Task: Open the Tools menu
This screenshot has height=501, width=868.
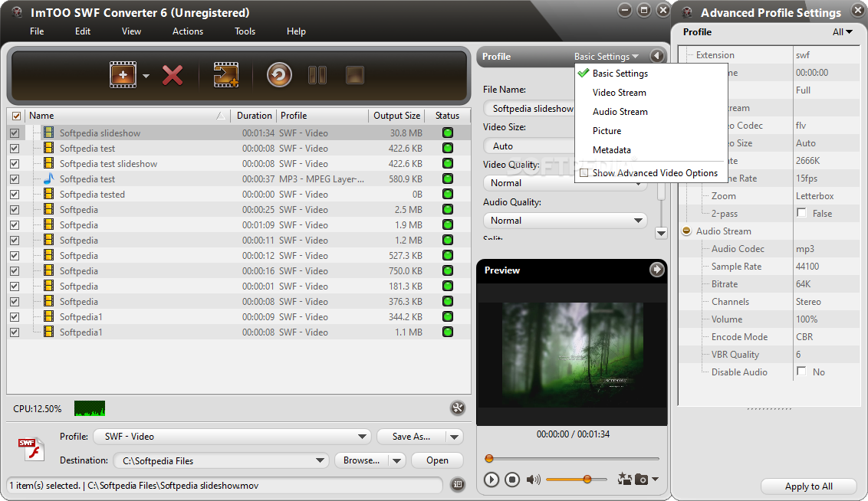Action: [x=245, y=31]
